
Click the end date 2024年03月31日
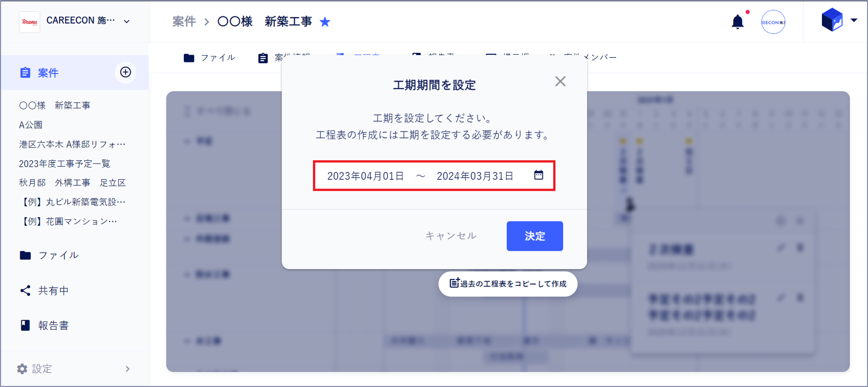(x=475, y=176)
